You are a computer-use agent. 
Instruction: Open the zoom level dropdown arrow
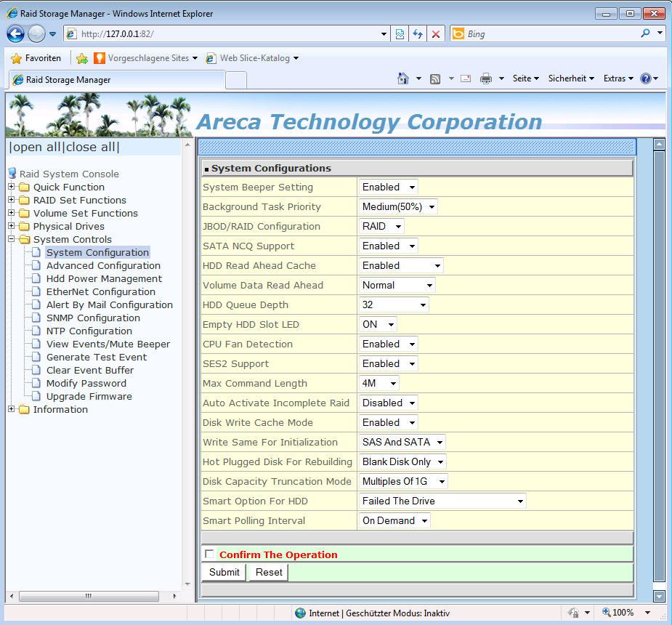[x=647, y=613]
